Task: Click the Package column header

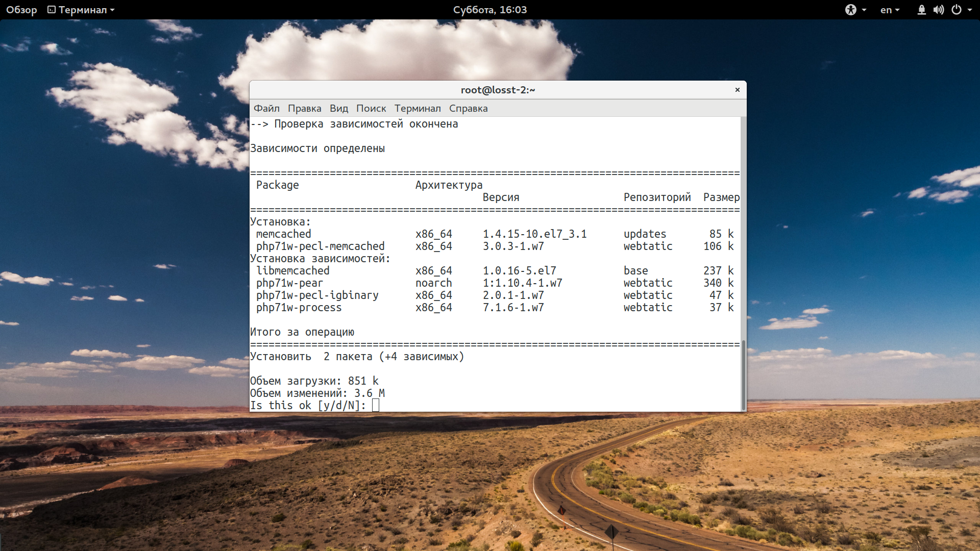Action: pos(277,185)
